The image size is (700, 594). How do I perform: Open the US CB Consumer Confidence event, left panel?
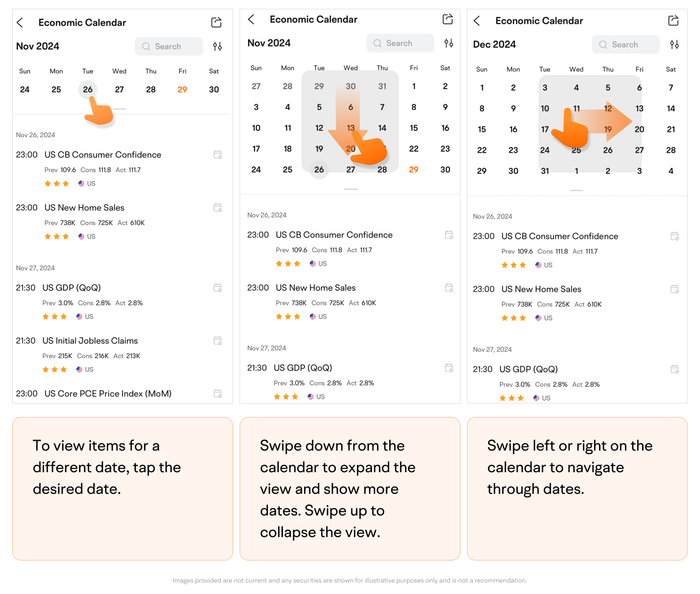(x=103, y=155)
